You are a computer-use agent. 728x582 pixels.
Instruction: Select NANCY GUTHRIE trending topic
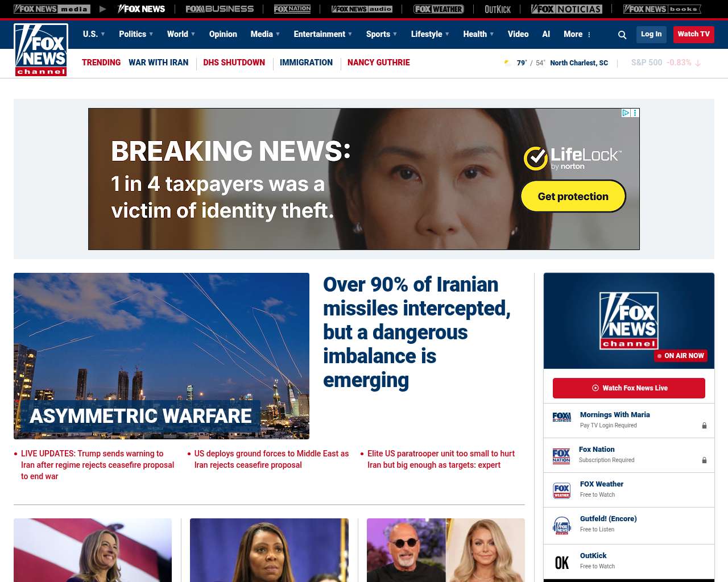tap(378, 63)
